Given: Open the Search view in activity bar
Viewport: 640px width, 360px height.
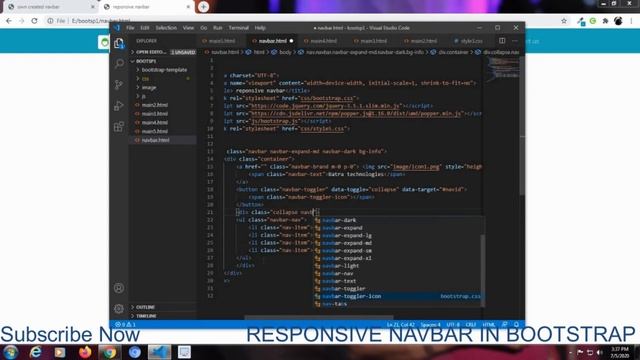Looking at the screenshot, I should click(119, 64).
